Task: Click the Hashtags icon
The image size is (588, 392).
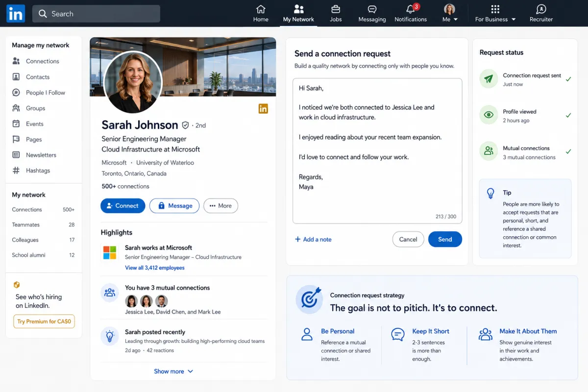Action: click(16, 171)
